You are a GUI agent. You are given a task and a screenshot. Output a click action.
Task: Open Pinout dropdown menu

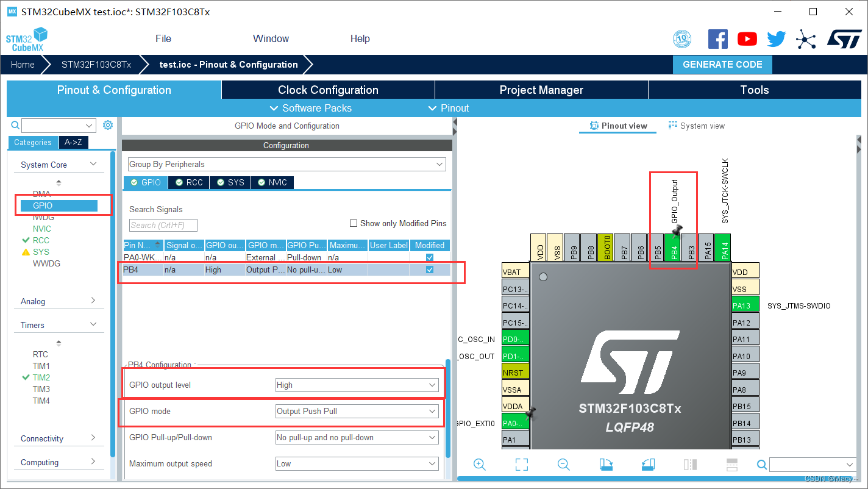point(448,108)
